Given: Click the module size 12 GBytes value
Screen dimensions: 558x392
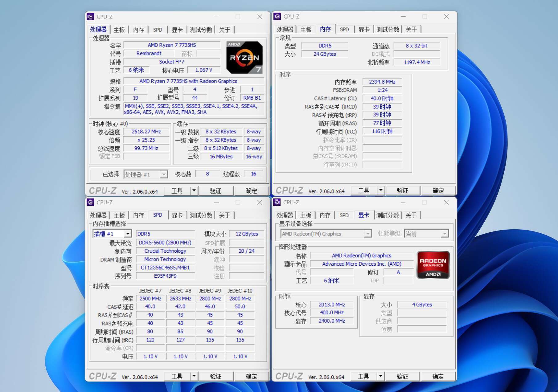Looking at the screenshot, I should point(247,234).
